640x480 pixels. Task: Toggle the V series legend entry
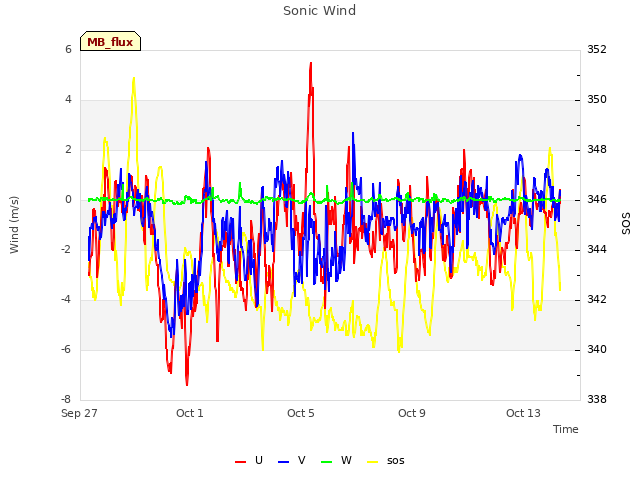point(291,460)
